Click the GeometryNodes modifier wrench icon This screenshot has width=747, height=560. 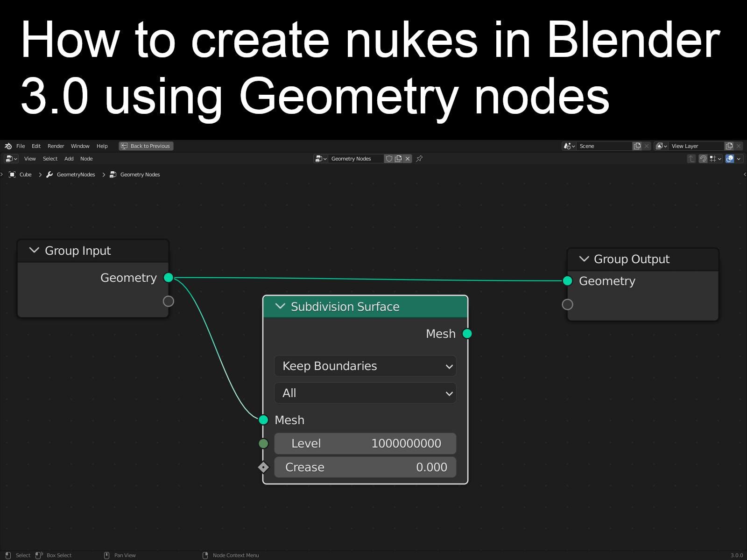(49, 175)
